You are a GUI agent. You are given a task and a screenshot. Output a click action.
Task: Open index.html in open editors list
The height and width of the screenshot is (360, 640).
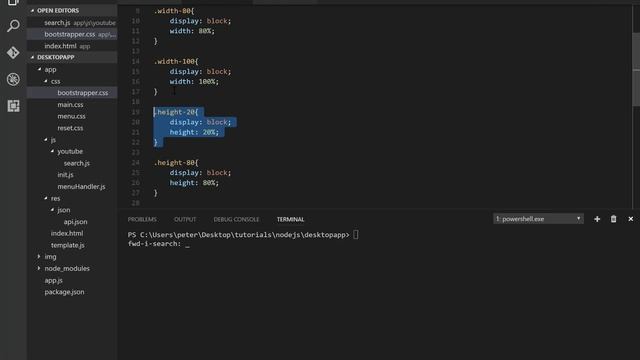coord(72,46)
